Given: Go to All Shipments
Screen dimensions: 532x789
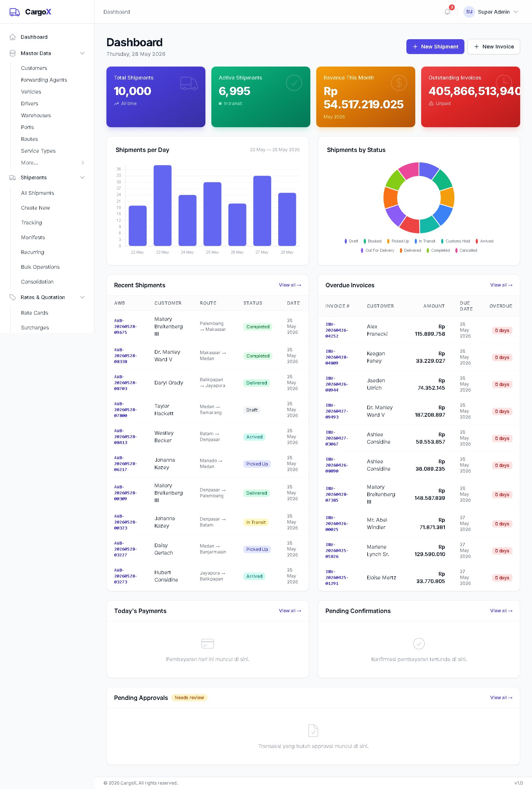Looking at the screenshot, I should click(38, 193).
